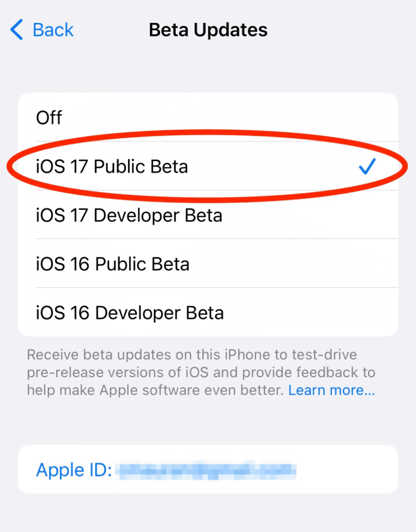The height and width of the screenshot is (532, 416).
Task: Click the blurred Apple ID email address
Action: click(x=205, y=471)
